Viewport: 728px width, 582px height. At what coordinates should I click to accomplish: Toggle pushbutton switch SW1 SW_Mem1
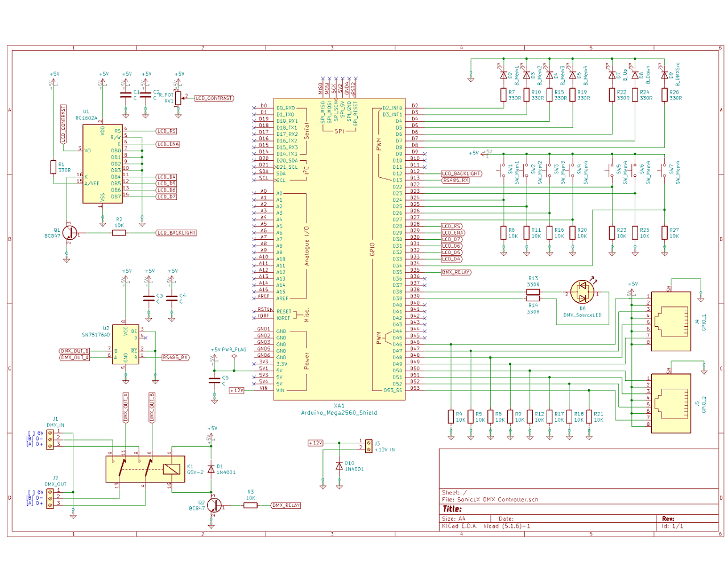[x=503, y=171]
